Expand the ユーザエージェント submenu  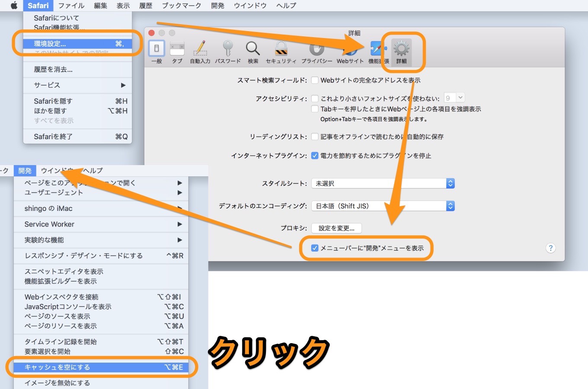pyautogui.click(x=101, y=192)
